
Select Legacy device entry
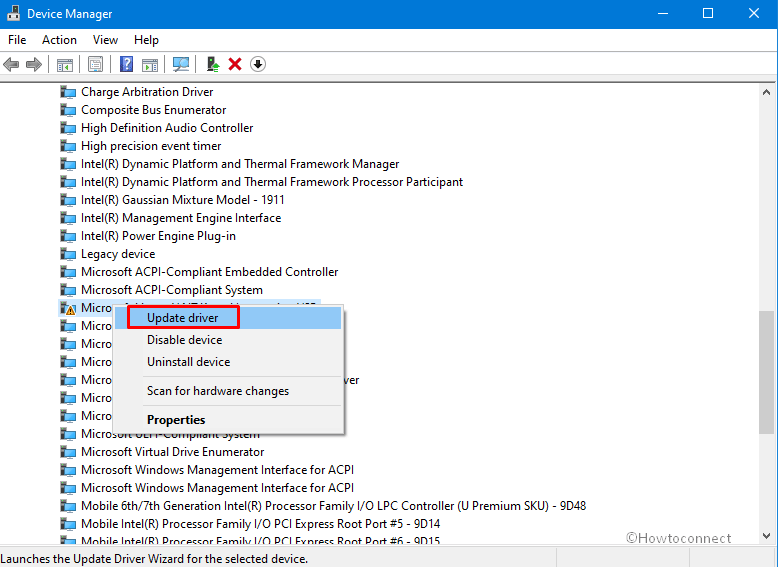(x=118, y=254)
